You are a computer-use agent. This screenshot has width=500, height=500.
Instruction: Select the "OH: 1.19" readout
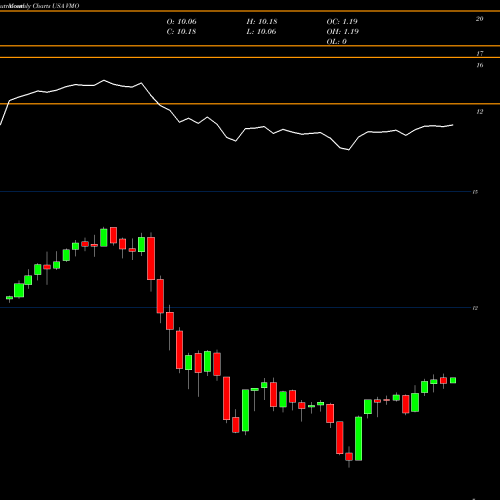tap(343, 32)
